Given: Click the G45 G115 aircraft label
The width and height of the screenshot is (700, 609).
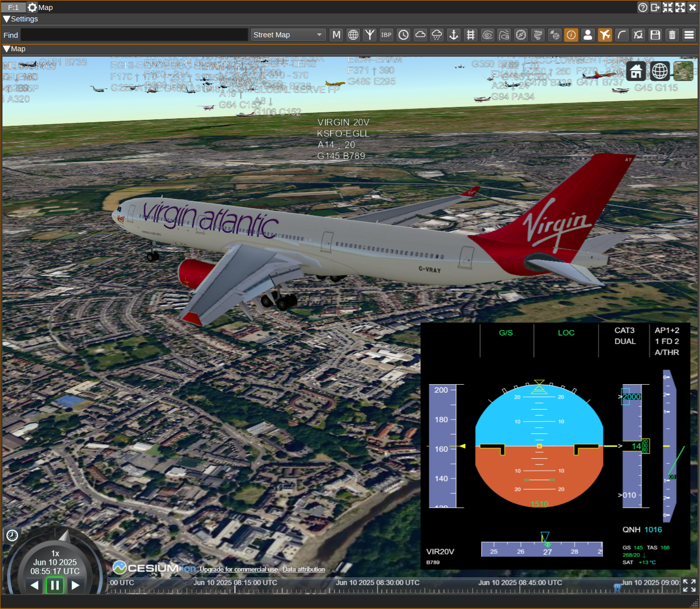Looking at the screenshot, I should click(656, 88).
